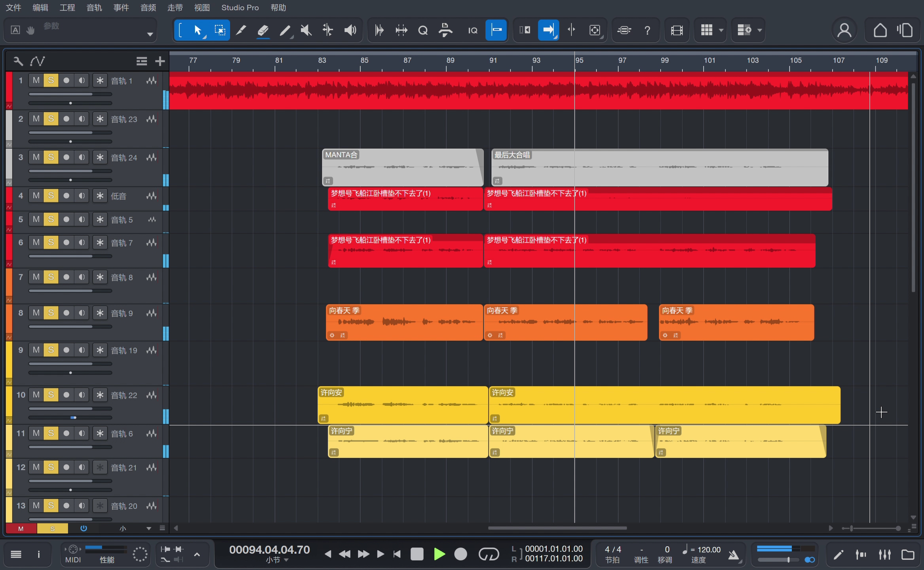Toggle monitor on the 低音 track
The width and height of the screenshot is (924, 570).
pyautogui.click(x=81, y=196)
